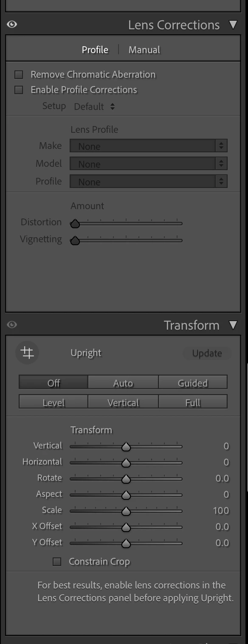
Task: Collapse the Transform panel triangle
Action: 233,325
